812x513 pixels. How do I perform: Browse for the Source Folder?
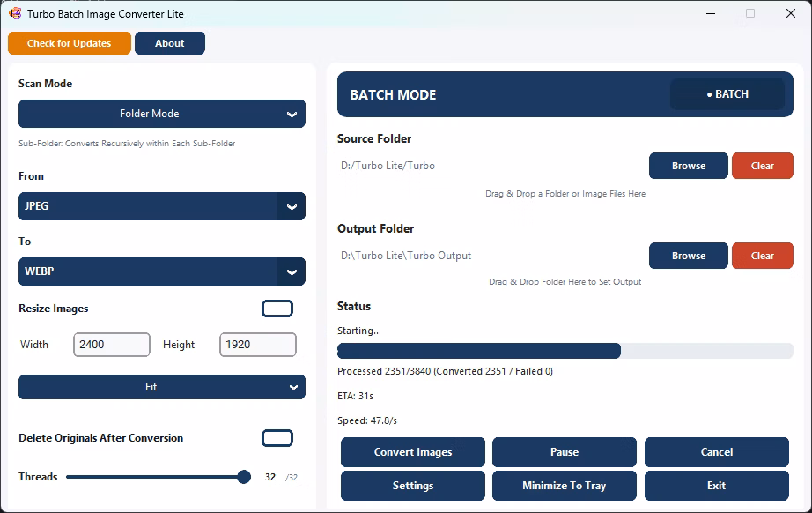pyautogui.click(x=688, y=166)
